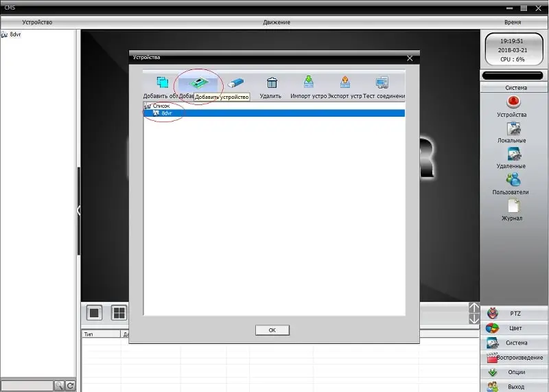Open Экспорт устройств from the dialog toolbar
This screenshot has height=392, width=549.
tap(344, 83)
